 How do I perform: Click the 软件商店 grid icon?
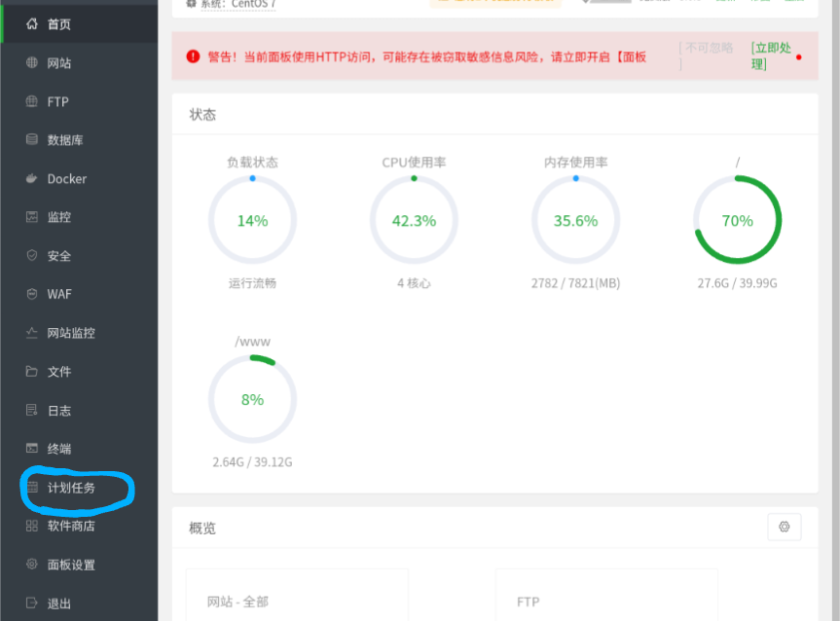click(32, 526)
